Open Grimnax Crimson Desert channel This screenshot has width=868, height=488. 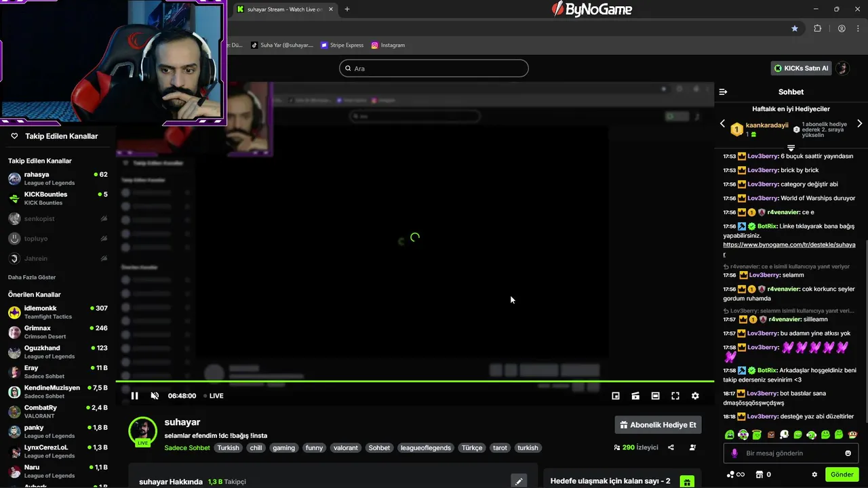point(58,332)
